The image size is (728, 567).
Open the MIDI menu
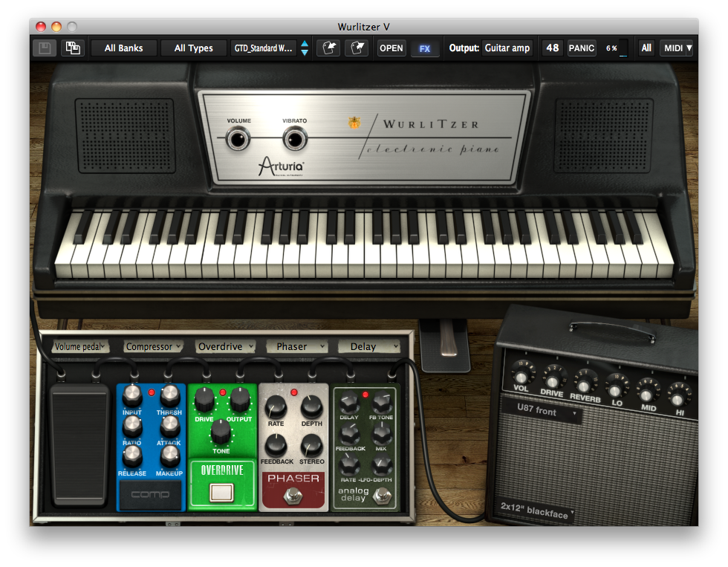[x=677, y=48]
